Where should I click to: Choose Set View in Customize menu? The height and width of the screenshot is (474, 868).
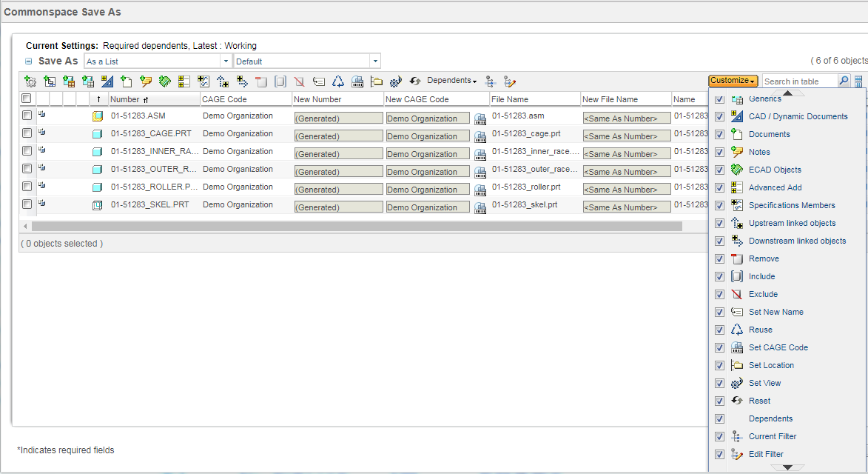coord(765,383)
